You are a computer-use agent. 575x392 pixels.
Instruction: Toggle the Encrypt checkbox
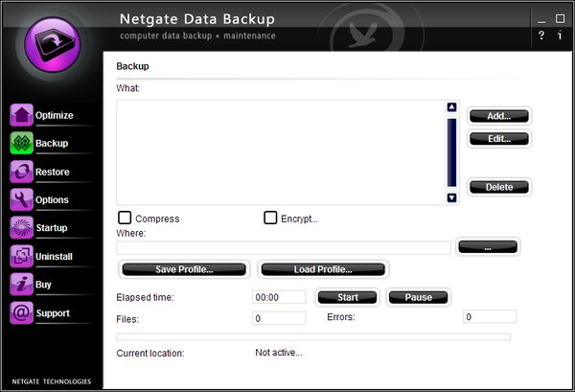(x=270, y=219)
